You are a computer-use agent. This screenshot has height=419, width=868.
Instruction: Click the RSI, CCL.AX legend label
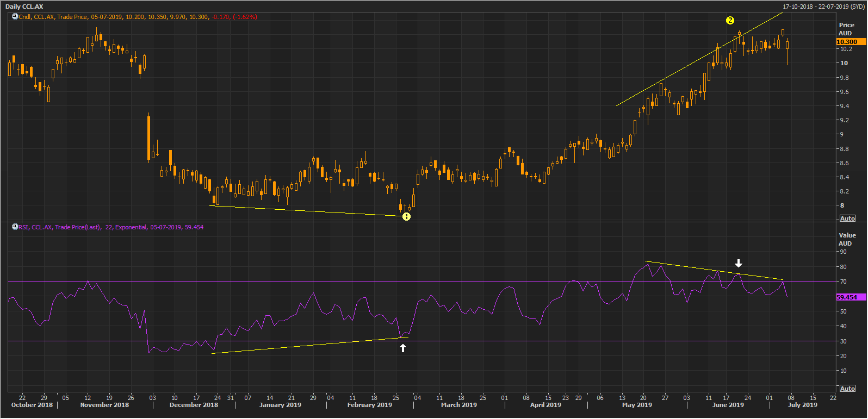point(35,227)
